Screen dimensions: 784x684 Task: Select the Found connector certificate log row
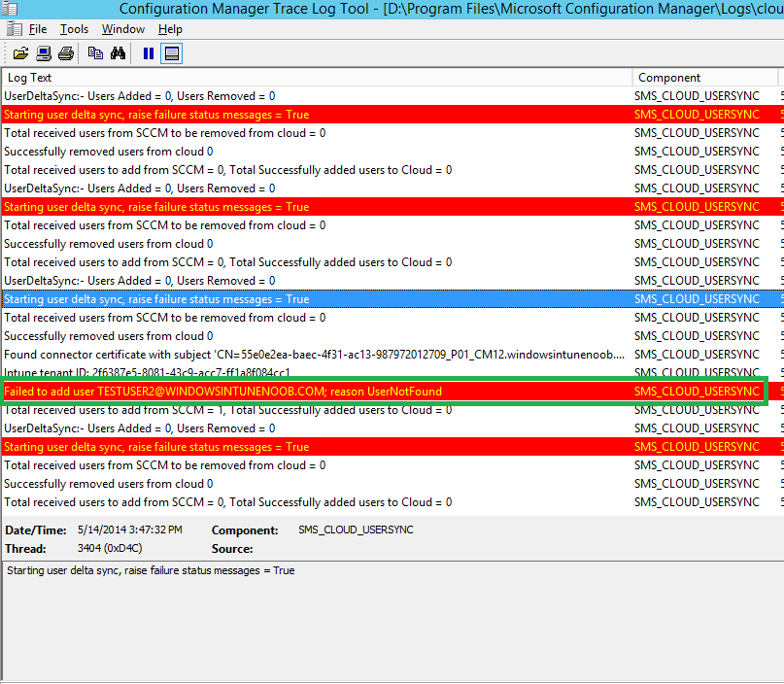393,355
